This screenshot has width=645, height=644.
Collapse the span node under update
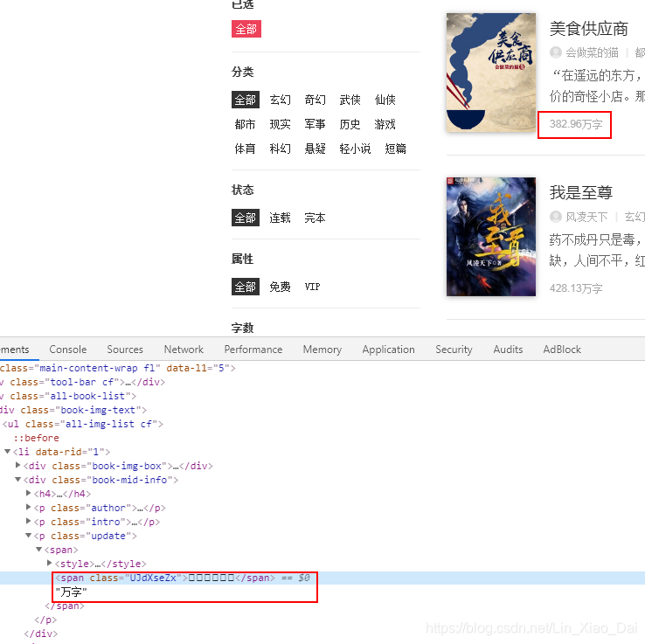pyautogui.click(x=39, y=550)
